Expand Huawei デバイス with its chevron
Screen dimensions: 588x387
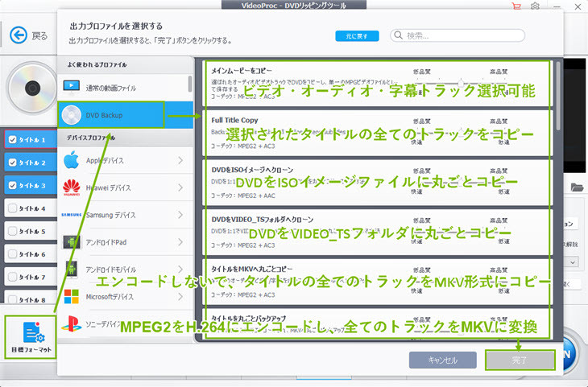coord(180,187)
